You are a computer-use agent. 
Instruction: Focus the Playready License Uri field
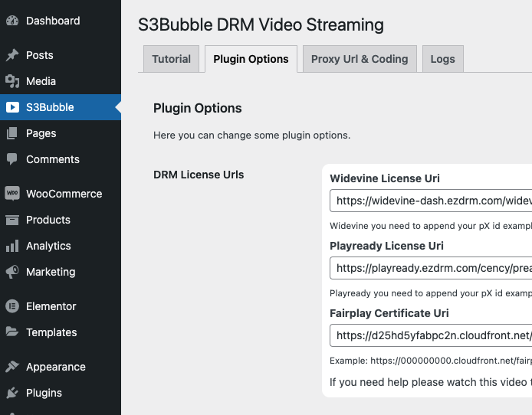431,268
